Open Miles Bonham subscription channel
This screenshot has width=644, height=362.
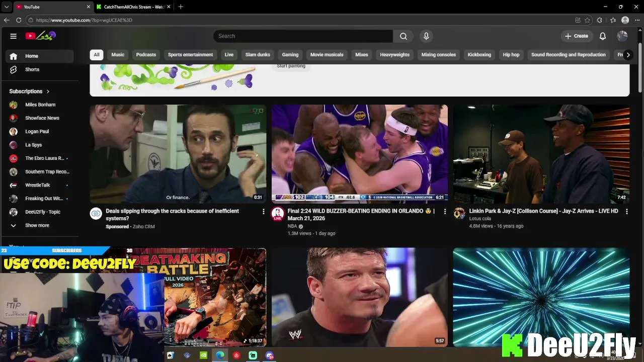pos(40,105)
